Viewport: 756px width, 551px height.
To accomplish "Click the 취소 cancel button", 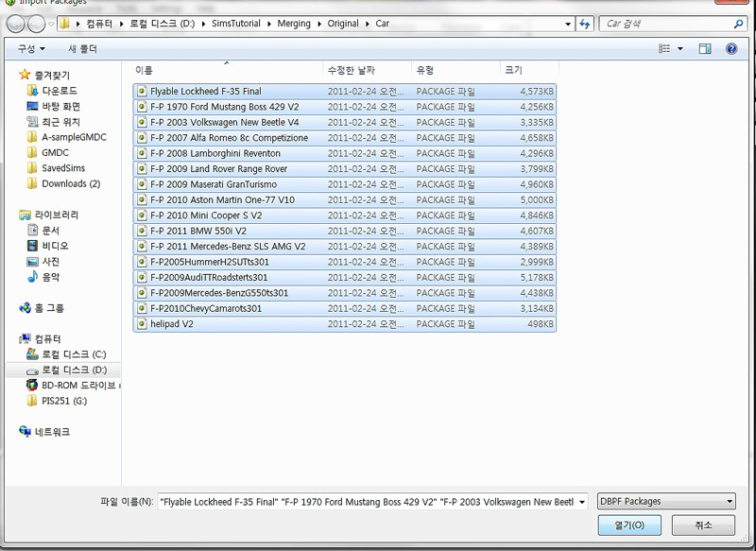I will (x=703, y=525).
